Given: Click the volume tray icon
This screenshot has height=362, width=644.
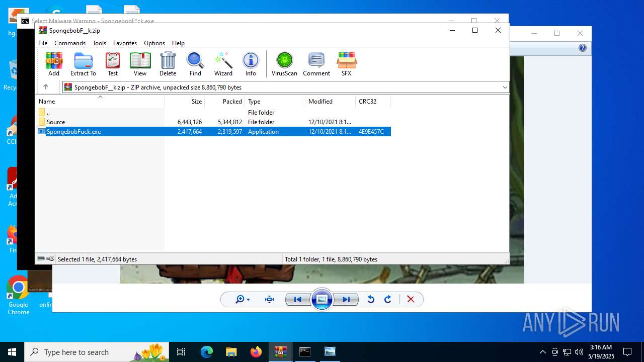Looking at the screenshot, I should click(x=579, y=352).
